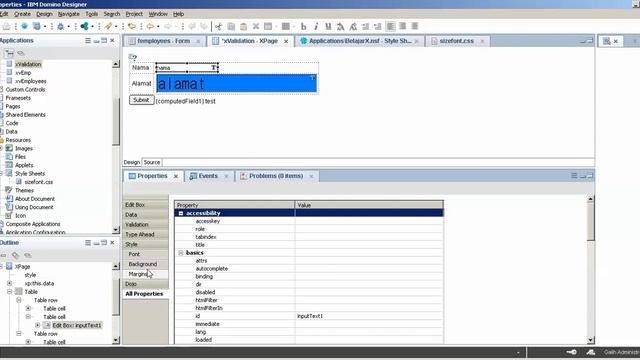
Task: Open the Design menu
Action: [44, 14]
